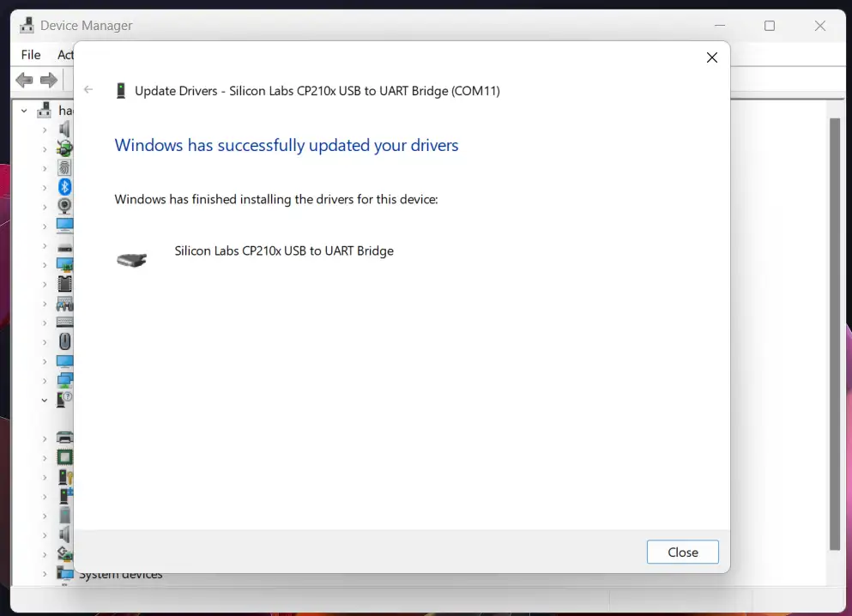This screenshot has height=616, width=852.
Task: Click the processors chip icon
Action: pos(64,457)
